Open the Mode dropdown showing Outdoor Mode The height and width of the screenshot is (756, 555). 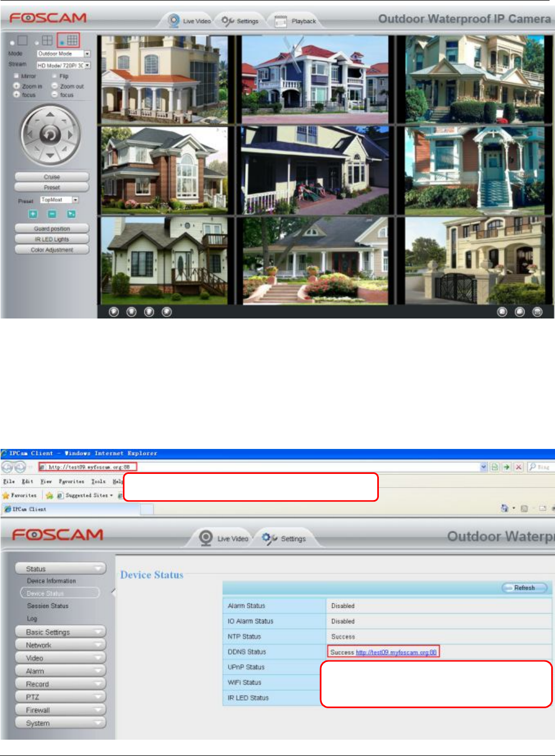(x=64, y=54)
